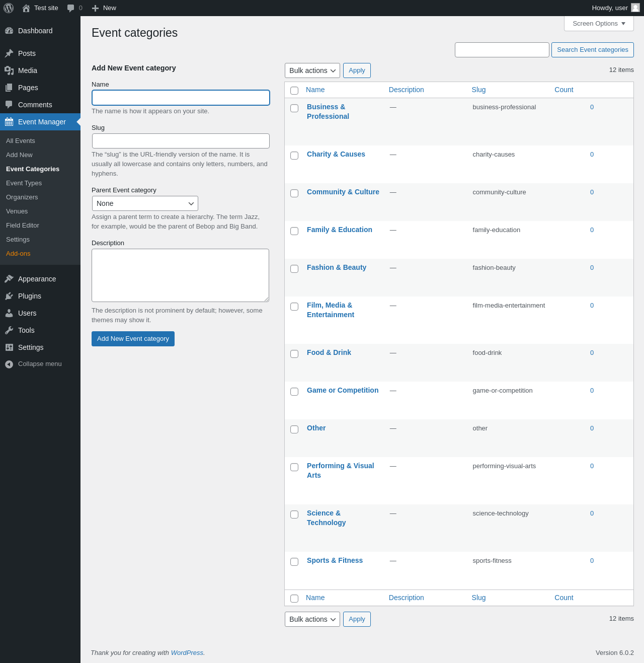The width and height of the screenshot is (644, 663).
Task: Click the Comments icon in sidebar
Action: [9, 105]
